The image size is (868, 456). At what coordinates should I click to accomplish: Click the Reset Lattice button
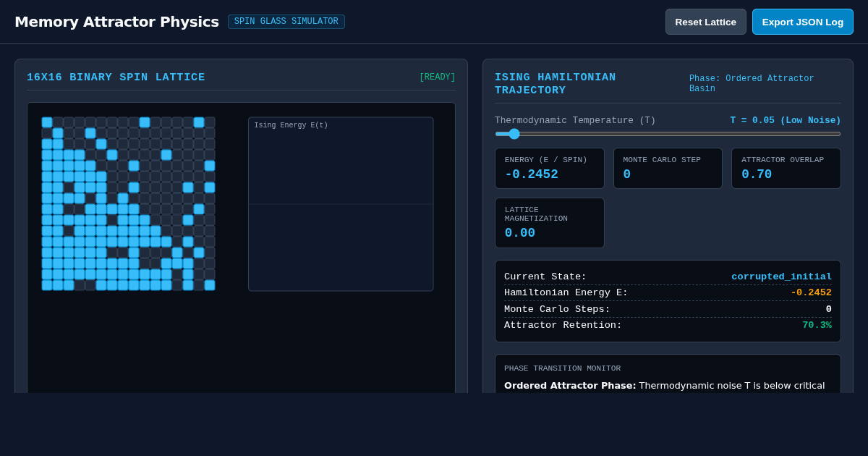pos(706,22)
